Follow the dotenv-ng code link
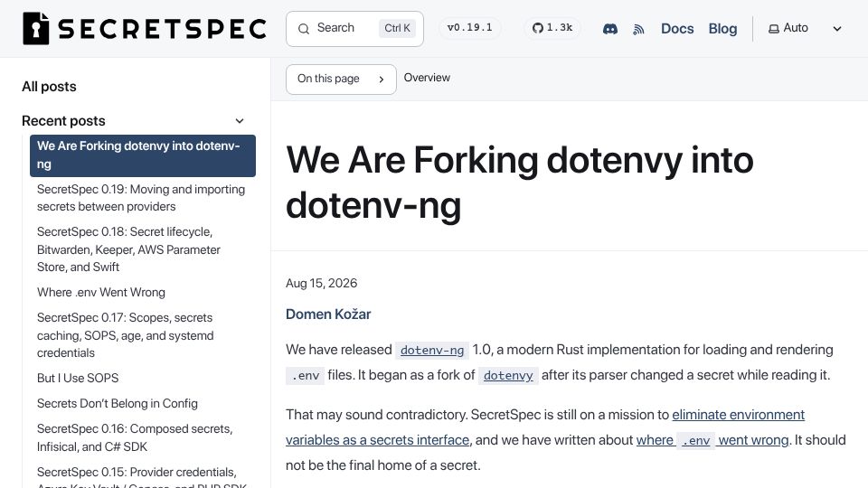The height and width of the screenshot is (488, 868). tap(432, 351)
